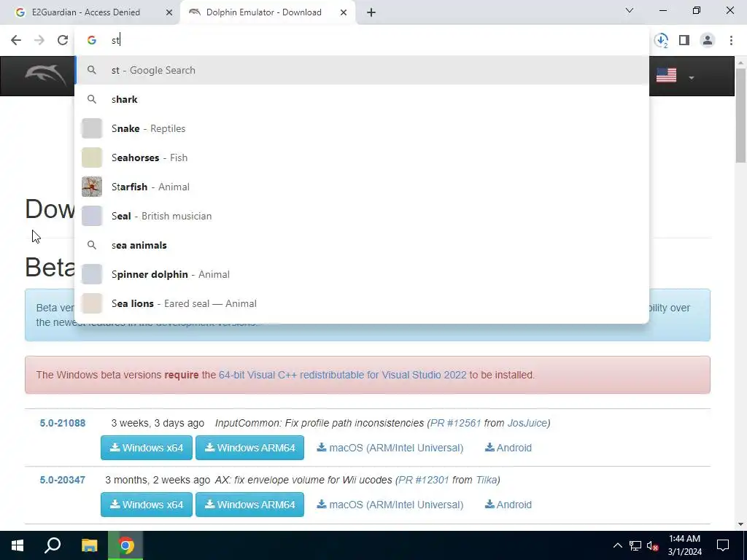Screen dimensions: 747x560
Task: Open the Chrome profile avatar
Action: (x=708, y=41)
